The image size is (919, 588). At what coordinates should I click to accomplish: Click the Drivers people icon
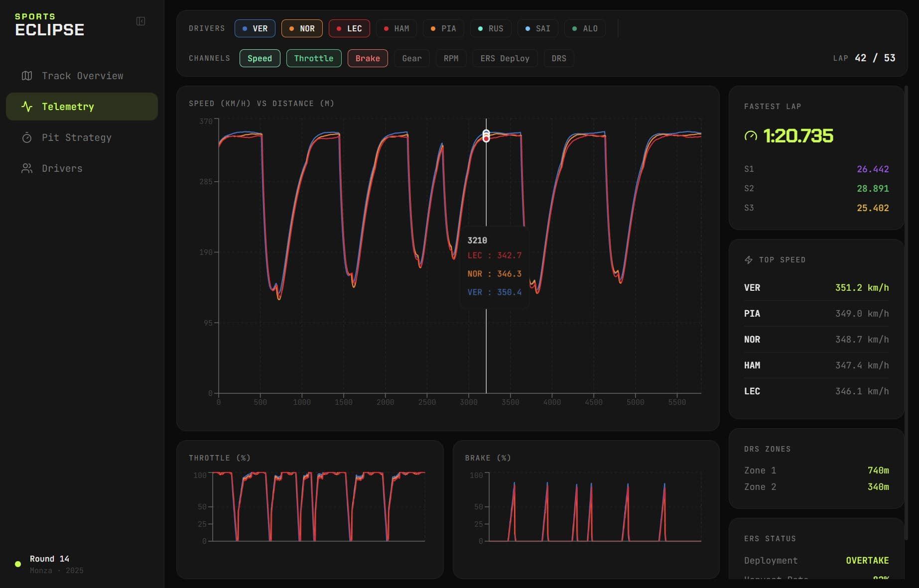(27, 168)
